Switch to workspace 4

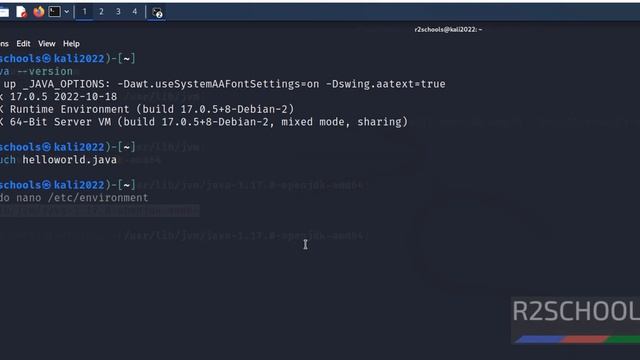pos(135,12)
